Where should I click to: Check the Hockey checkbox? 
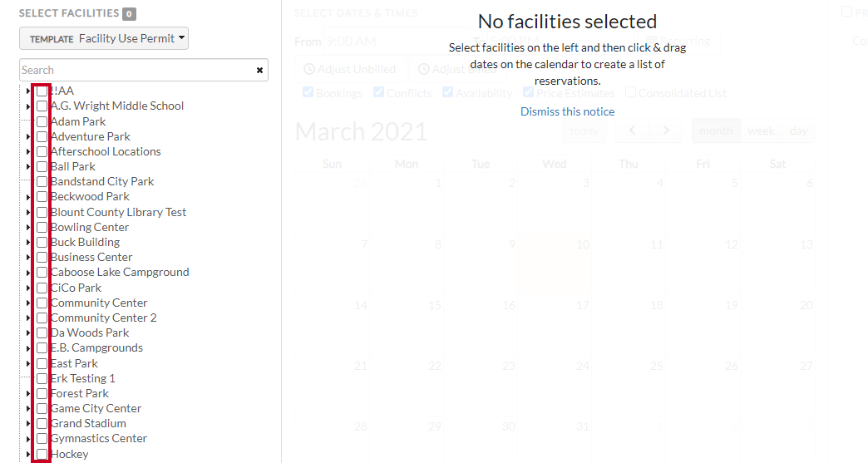point(42,454)
